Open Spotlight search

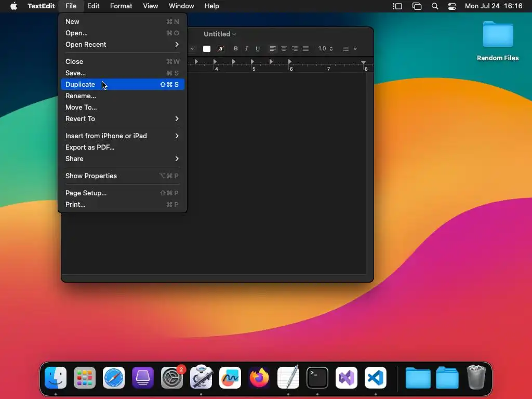pos(435,6)
